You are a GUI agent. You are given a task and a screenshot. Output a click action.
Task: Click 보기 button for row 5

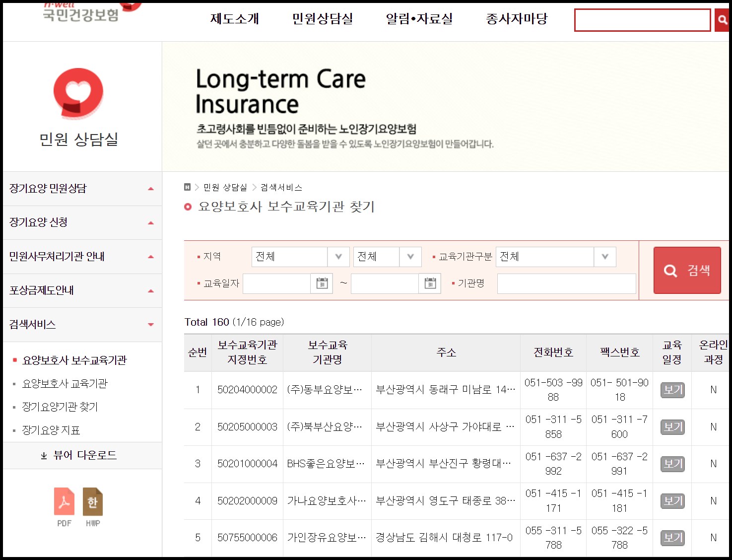point(672,538)
